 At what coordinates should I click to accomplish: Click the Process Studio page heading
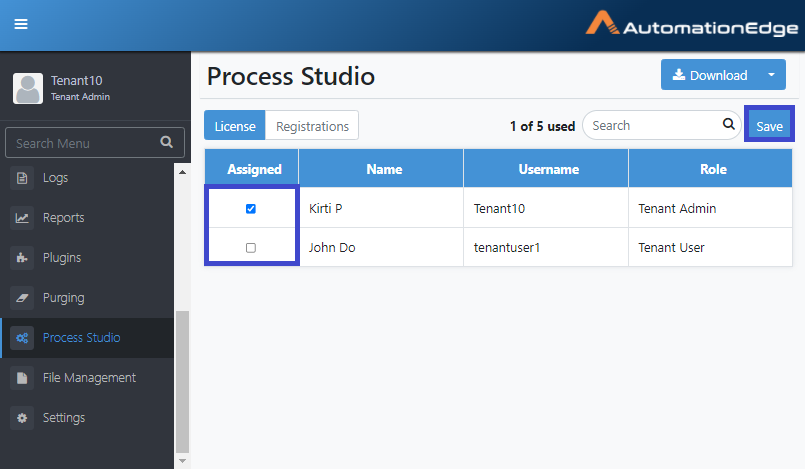point(291,76)
